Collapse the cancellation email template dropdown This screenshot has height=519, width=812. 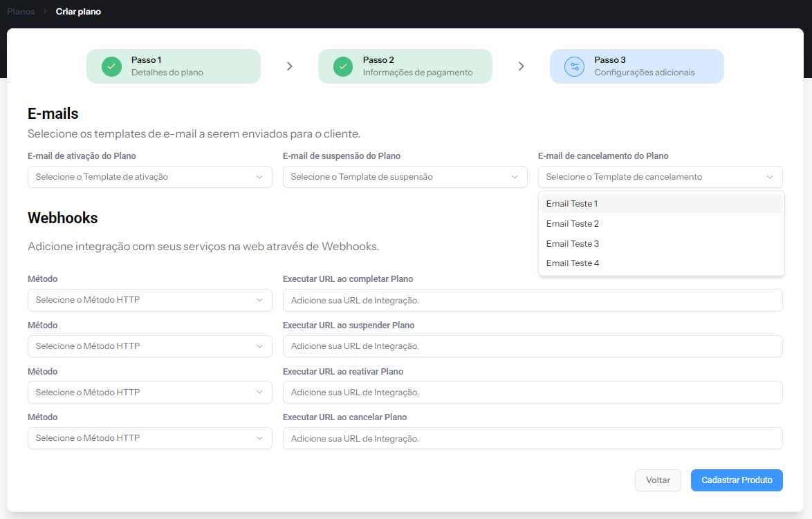coord(660,177)
